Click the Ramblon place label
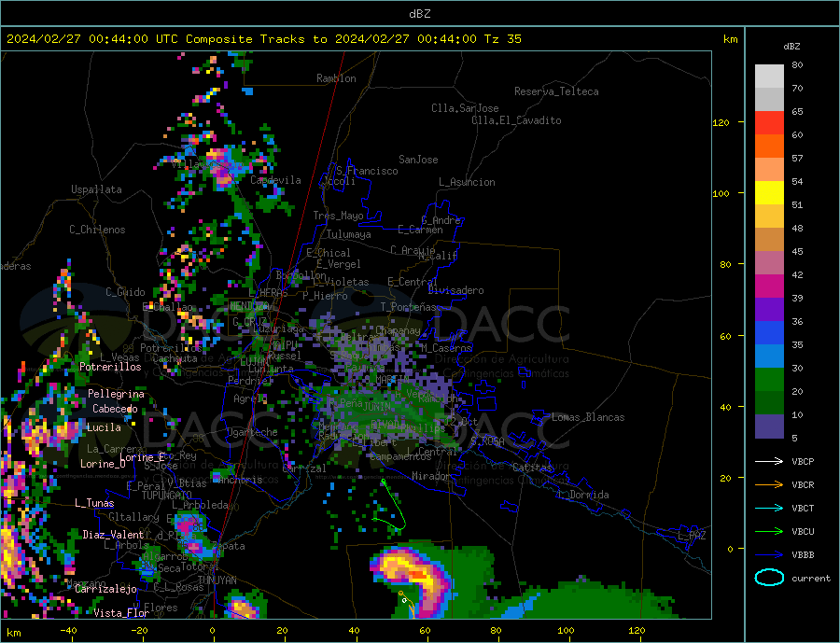 336,78
